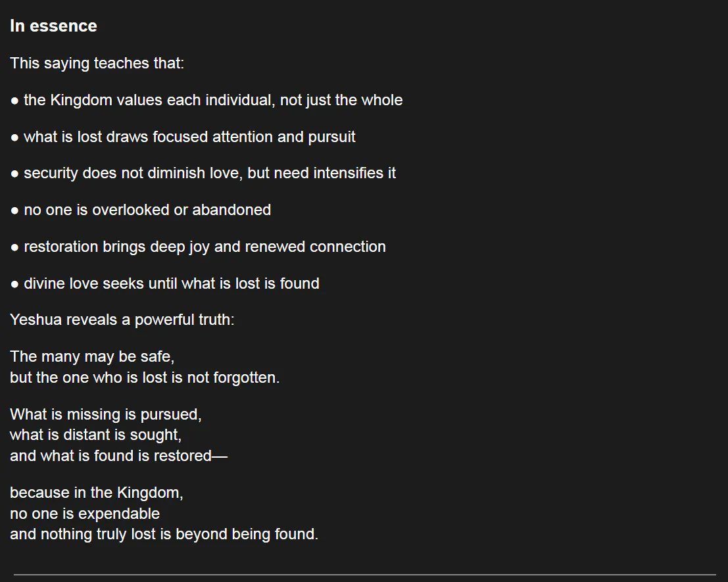The image size is (728, 582).
Task: Click the "what is distant is sought," line
Action: point(95,435)
